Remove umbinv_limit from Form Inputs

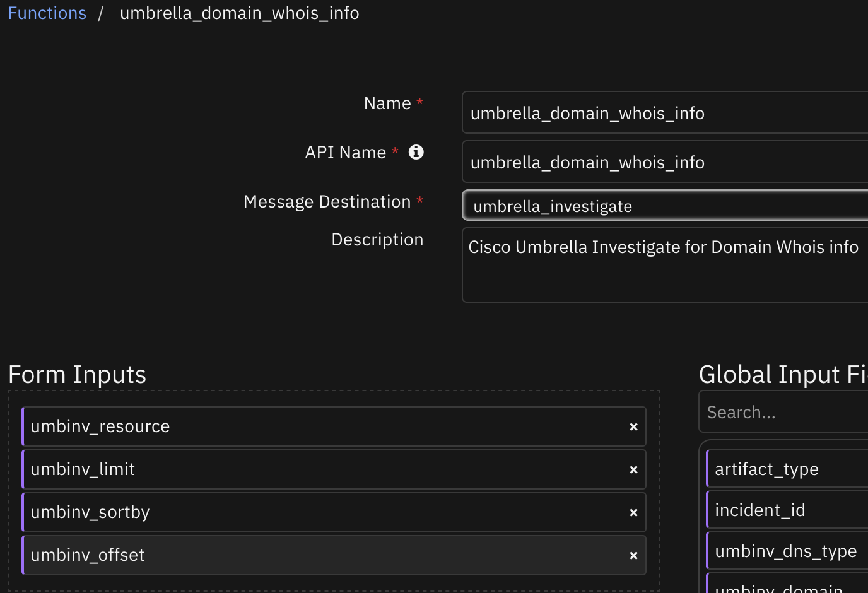633,470
